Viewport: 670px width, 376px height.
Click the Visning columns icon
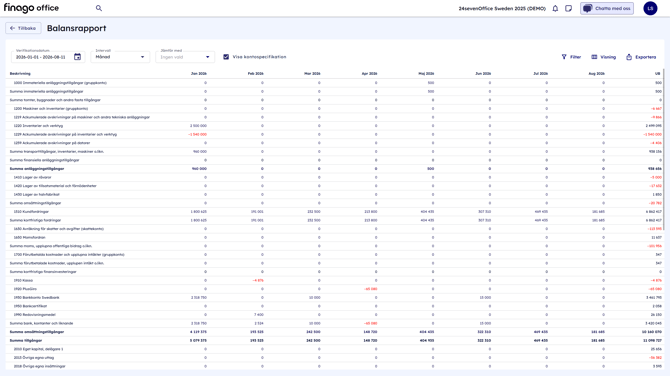click(594, 57)
